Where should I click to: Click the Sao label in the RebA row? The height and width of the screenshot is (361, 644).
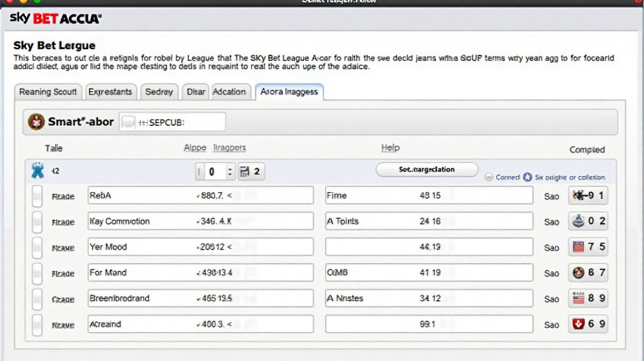click(x=551, y=196)
